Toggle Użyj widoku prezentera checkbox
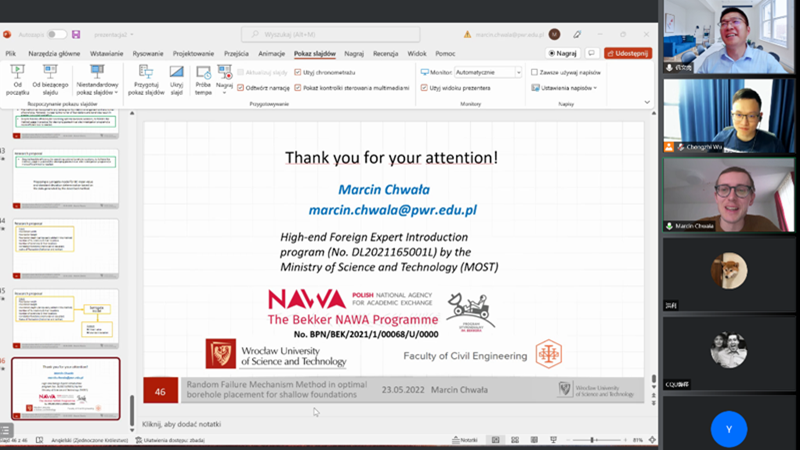 [x=424, y=88]
